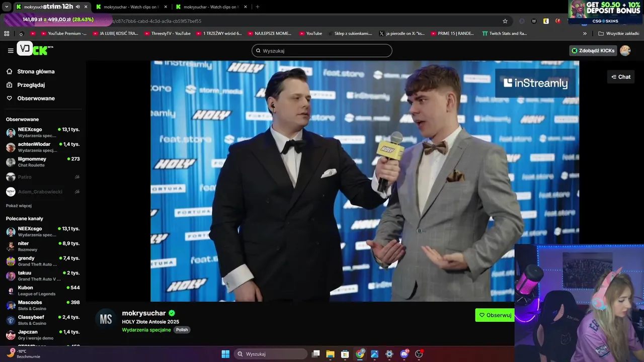Follow mokrysuchar with Obserwuj button
The height and width of the screenshot is (362, 644).
click(x=495, y=315)
